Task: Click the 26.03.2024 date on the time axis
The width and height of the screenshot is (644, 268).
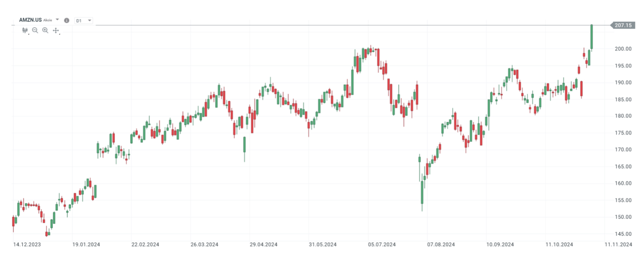Action: point(204,244)
